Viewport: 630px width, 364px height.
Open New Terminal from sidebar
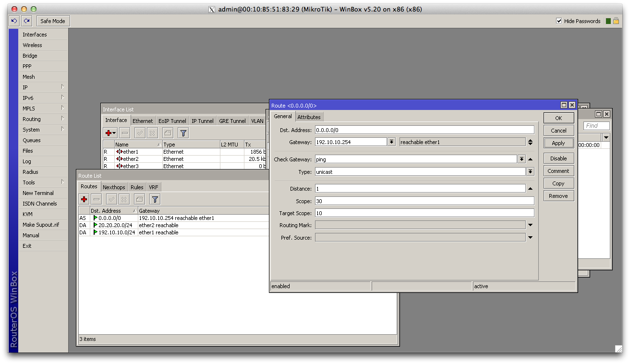pyautogui.click(x=43, y=193)
